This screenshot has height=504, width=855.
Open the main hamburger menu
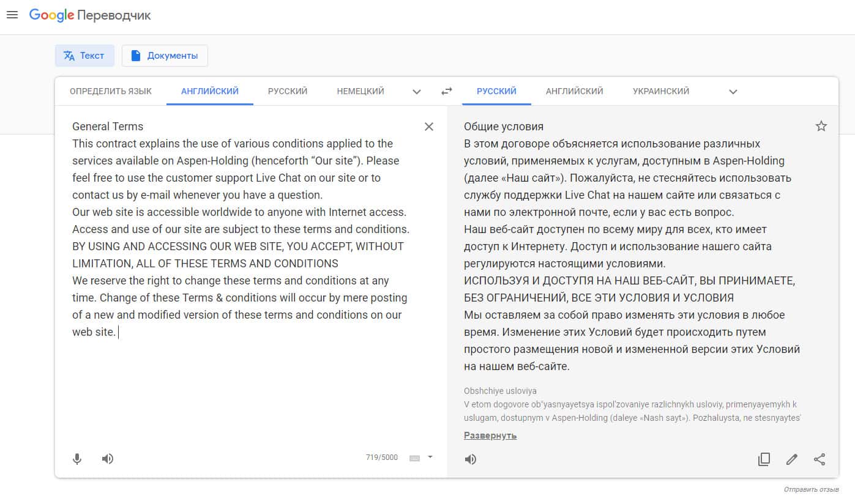[x=12, y=15]
